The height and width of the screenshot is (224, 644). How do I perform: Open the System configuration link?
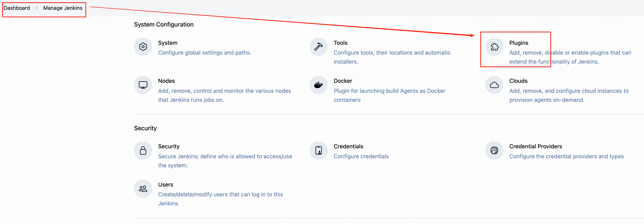(x=167, y=43)
